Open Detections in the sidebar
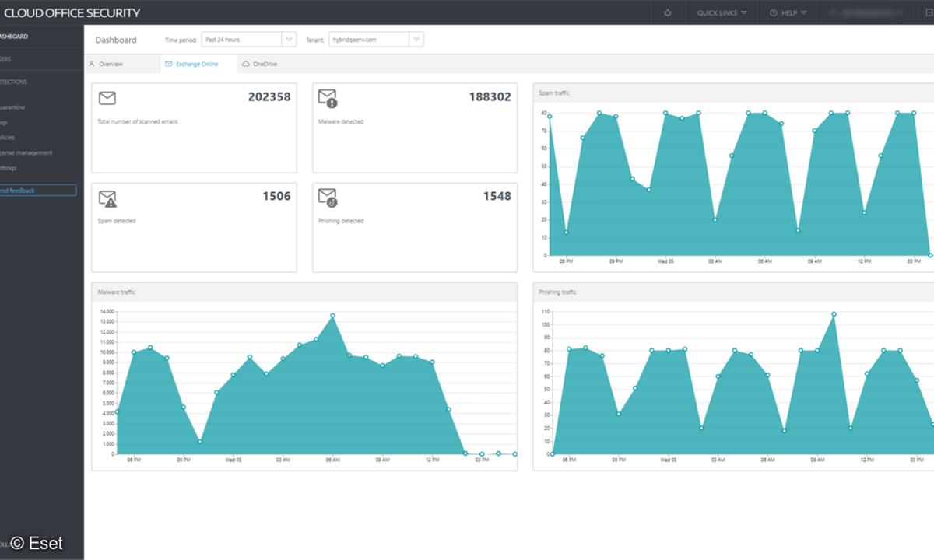This screenshot has width=934, height=560. pos(14,82)
